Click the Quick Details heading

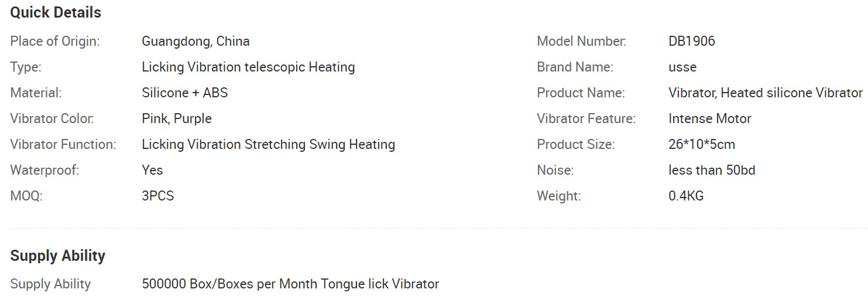56,12
